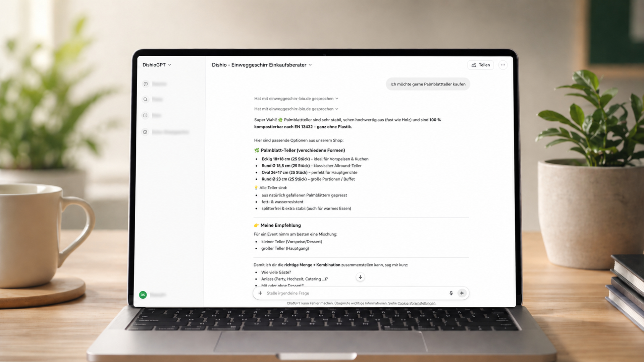Click the 'Meine Empfehlung' heading
644x362 pixels.
point(277,225)
